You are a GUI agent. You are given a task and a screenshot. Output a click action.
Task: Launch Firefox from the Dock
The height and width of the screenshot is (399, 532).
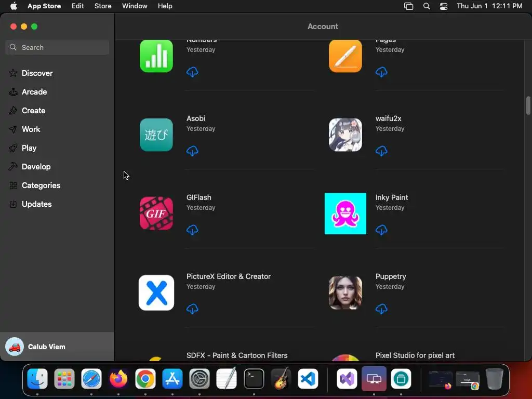[118, 379]
